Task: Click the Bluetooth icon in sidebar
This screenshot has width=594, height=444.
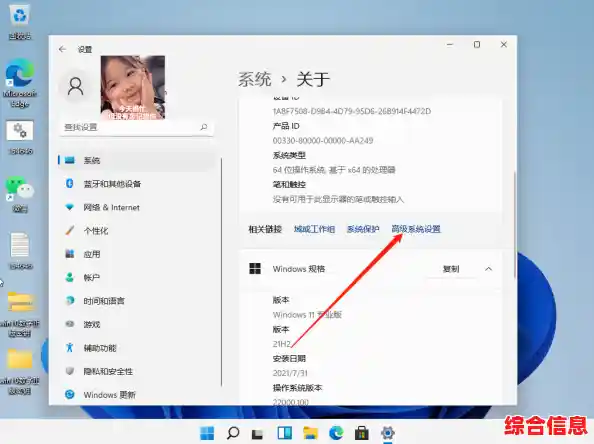Action: point(70,183)
